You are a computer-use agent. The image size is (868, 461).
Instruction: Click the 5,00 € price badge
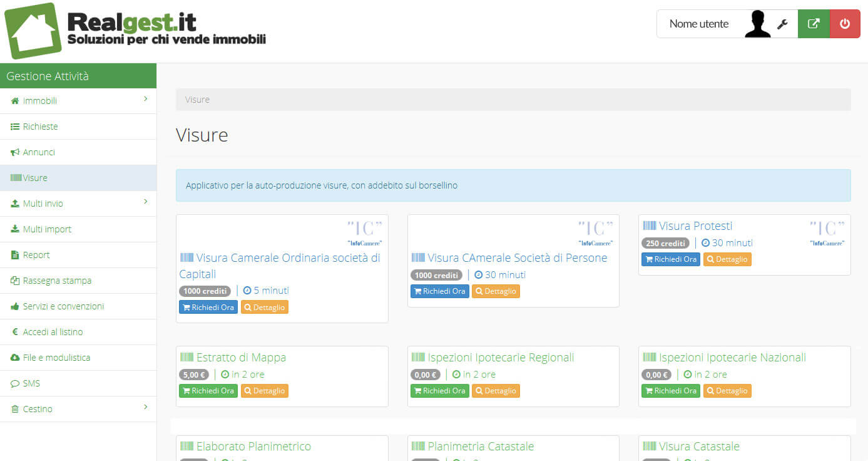point(194,375)
